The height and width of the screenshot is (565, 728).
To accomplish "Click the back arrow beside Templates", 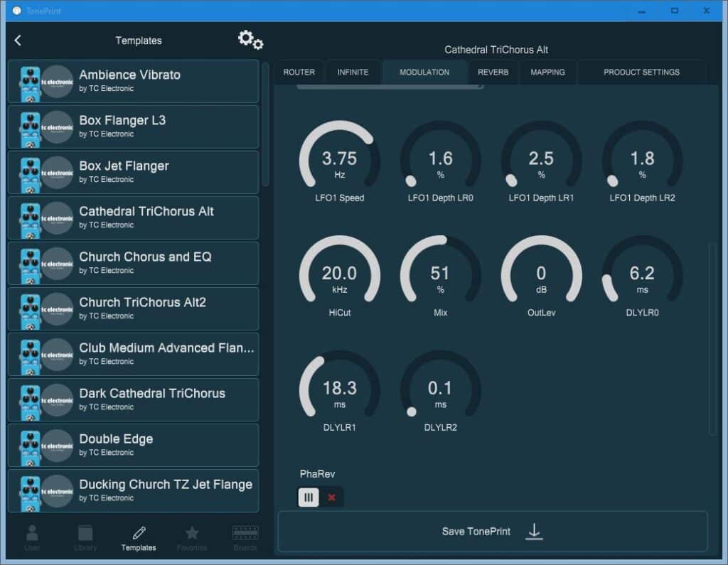I will [x=18, y=41].
